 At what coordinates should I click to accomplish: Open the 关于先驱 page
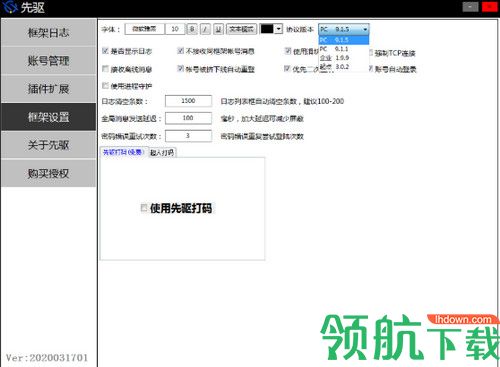coord(49,145)
